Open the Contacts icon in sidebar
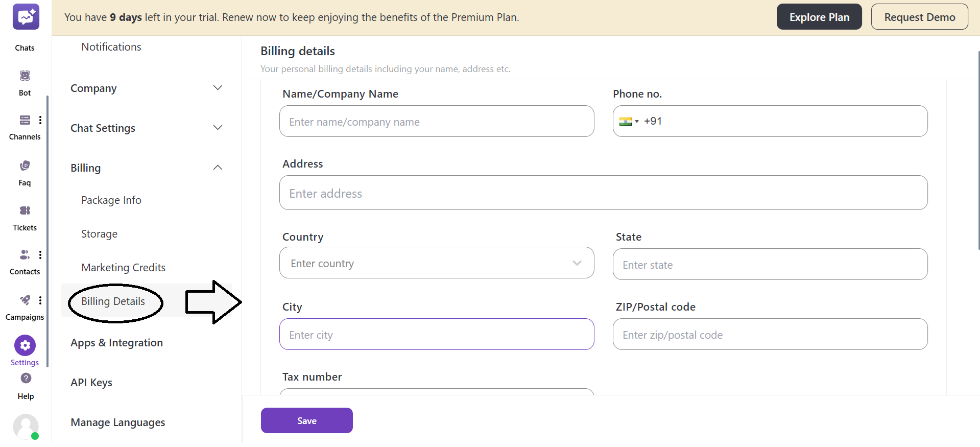This screenshot has height=447, width=980. click(24, 254)
